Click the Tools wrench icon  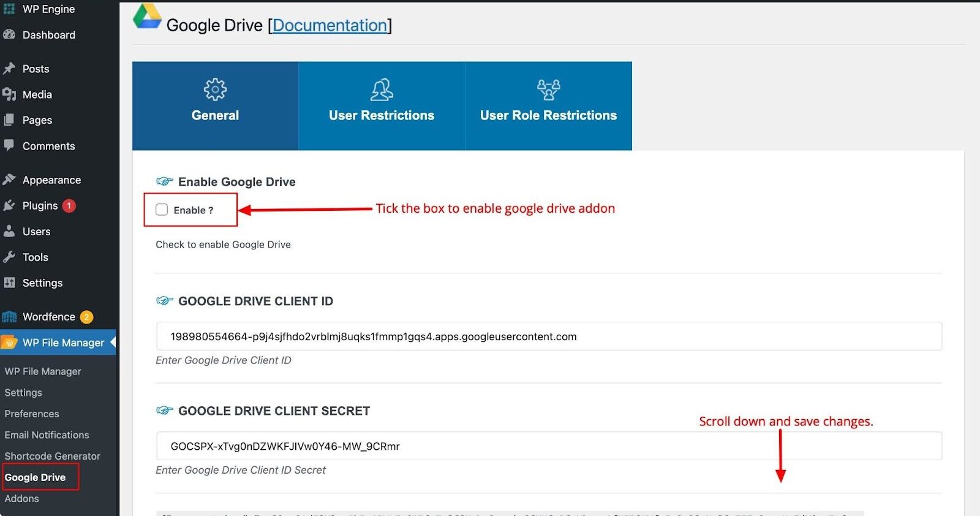pos(9,257)
